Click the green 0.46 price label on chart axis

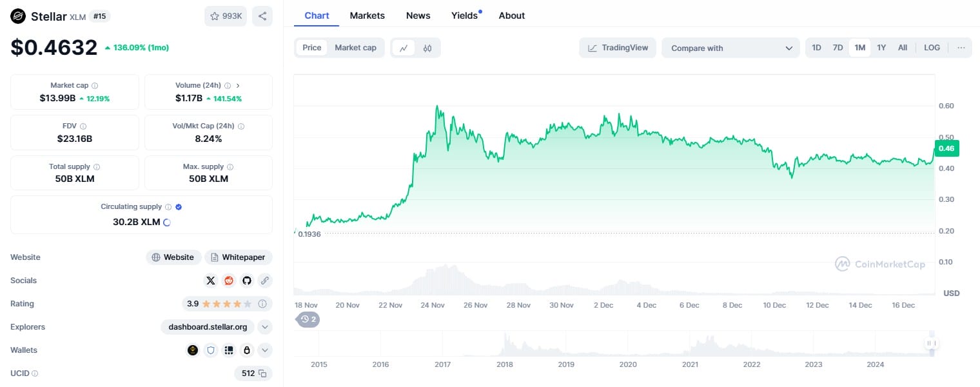point(946,149)
